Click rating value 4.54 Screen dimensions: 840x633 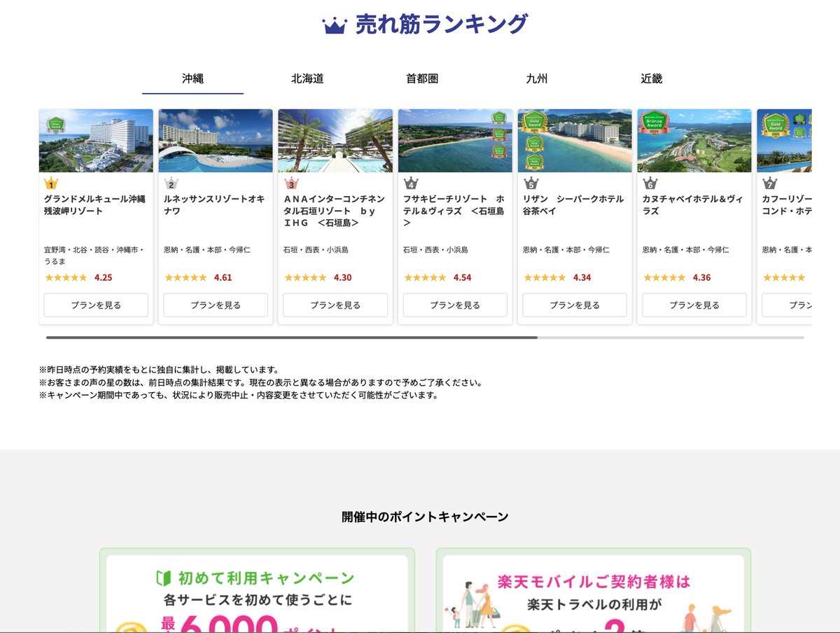click(x=463, y=277)
